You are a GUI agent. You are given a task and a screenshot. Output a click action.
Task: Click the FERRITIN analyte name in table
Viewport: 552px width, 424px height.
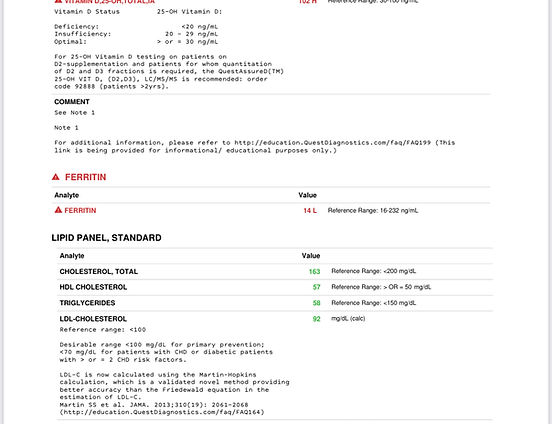tap(80, 210)
